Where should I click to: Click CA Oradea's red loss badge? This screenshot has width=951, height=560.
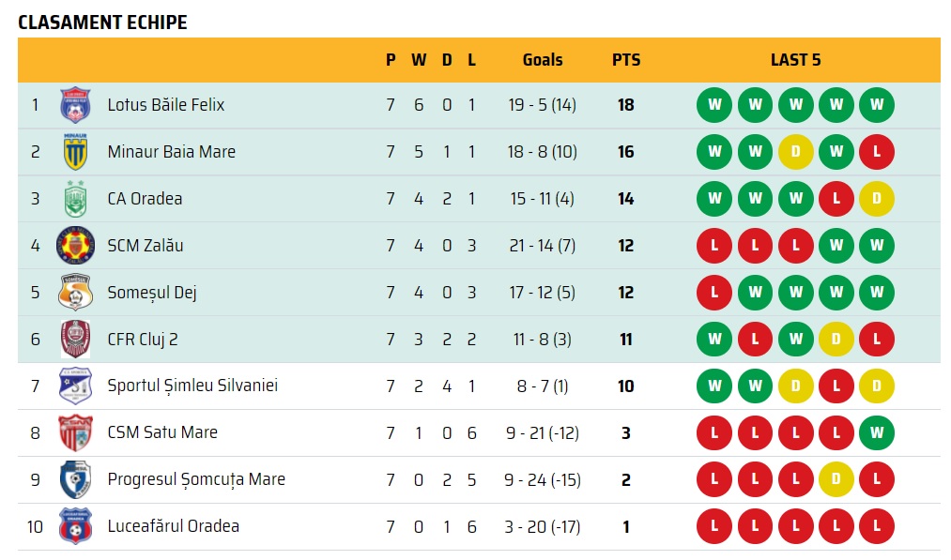[x=836, y=199]
